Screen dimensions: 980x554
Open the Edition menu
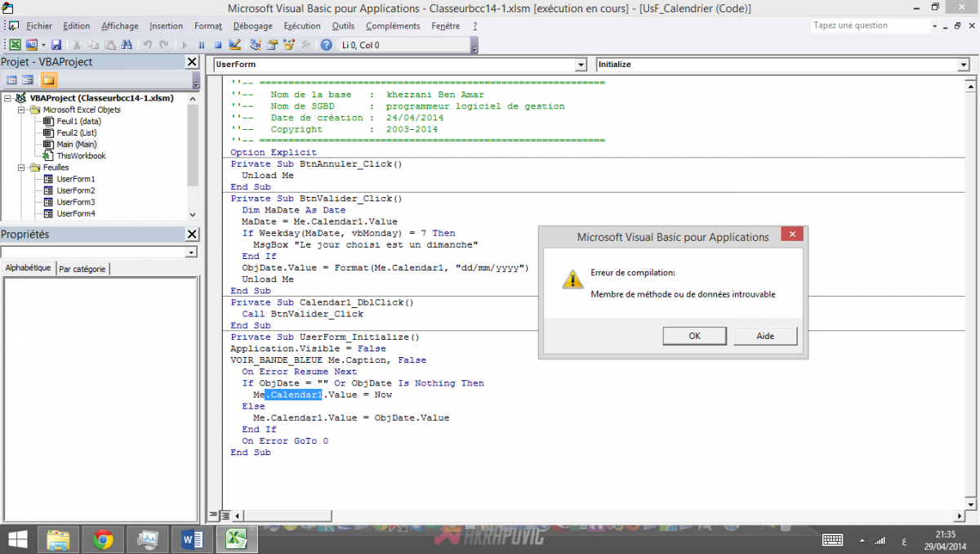pyautogui.click(x=77, y=26)
